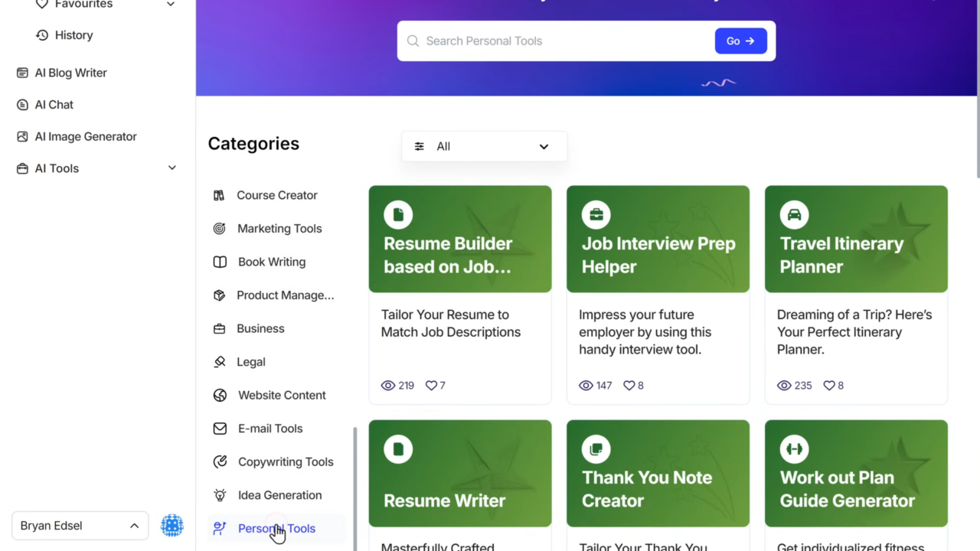Open Job Interview Prep Helper card
Screen dimensions: 980x551
(x=658, y=295)
